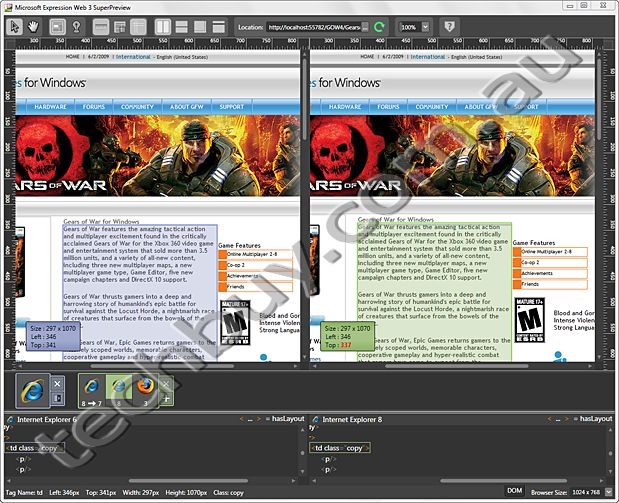Click blue size tooltip in left preview
Viewport: 619px width, 503px height.
(53, 336)
